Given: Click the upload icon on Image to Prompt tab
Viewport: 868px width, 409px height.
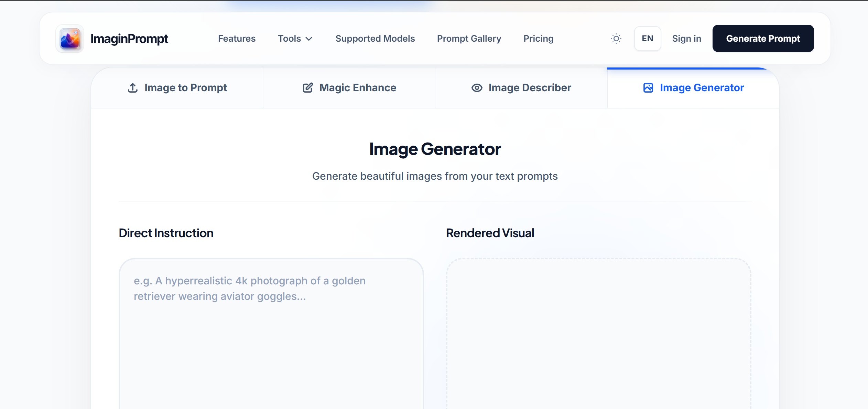Looking at the screenshot, I should pyautogui.click(x=132, y=87).
